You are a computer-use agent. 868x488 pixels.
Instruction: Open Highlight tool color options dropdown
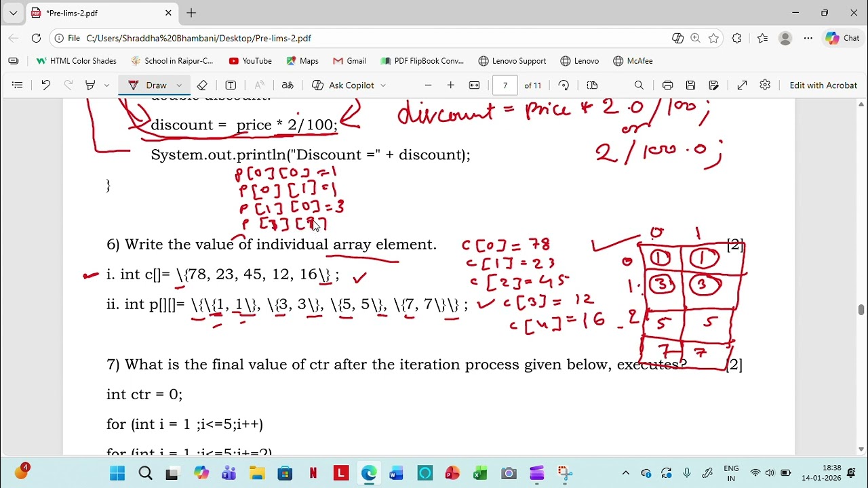click(x=106, y=85)
